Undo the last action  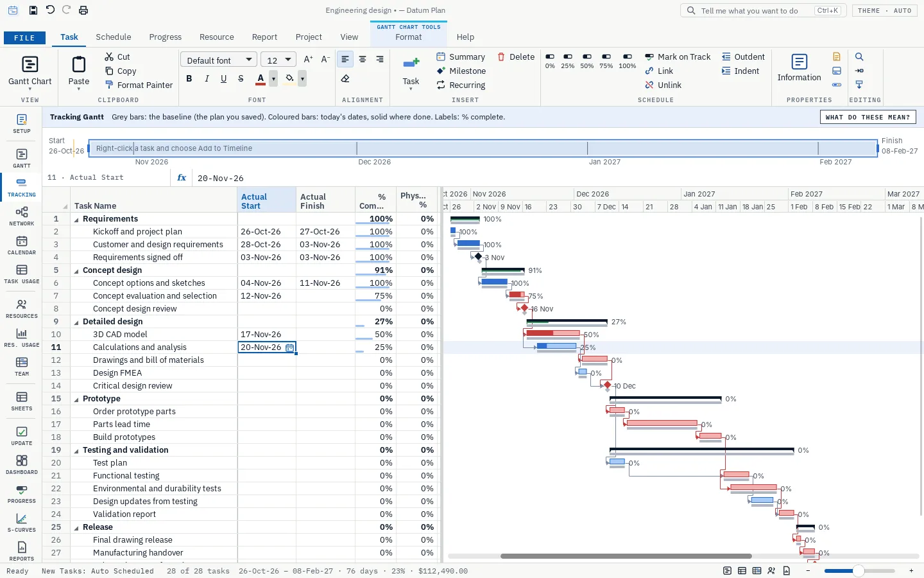click(x=50, y=10)
